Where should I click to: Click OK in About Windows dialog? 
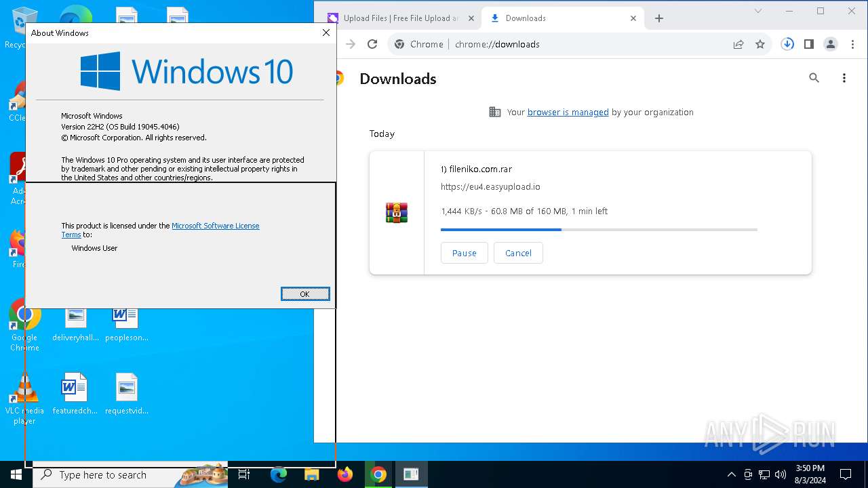pos(305,293)
